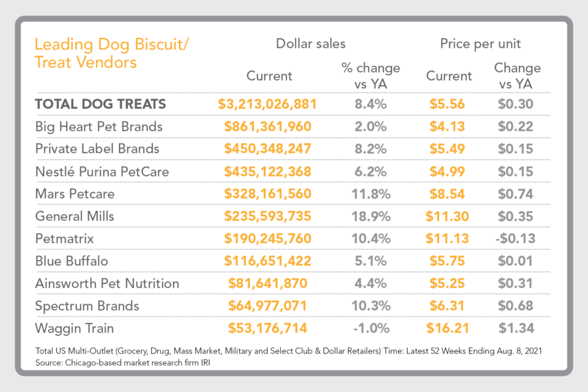588x392 pixels.
Task: Select the 'TOTAL DOG TREATS' row label
Action: point(101,104)
